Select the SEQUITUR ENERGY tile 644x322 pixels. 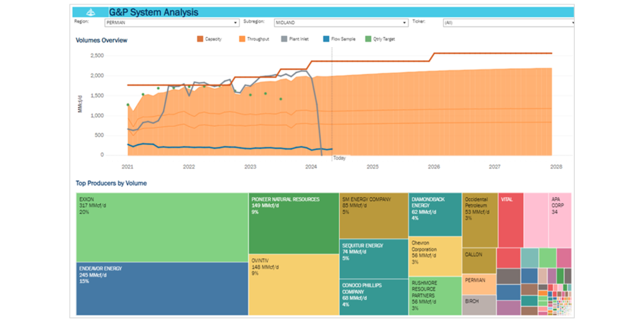click(374, 259)
